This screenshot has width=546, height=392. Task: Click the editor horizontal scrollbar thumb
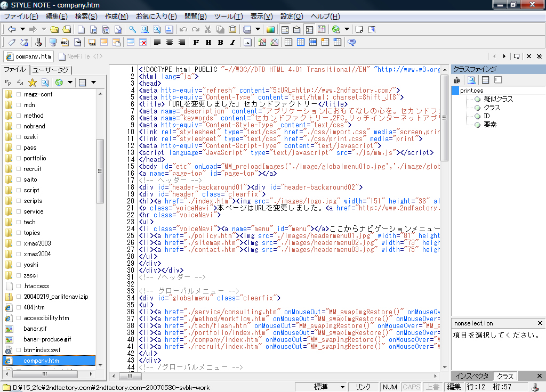click(x=130, y=376)
